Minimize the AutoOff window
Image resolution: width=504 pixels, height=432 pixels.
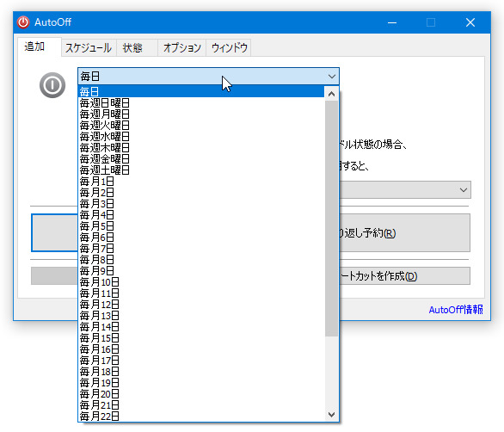click(x=392, y=22)
